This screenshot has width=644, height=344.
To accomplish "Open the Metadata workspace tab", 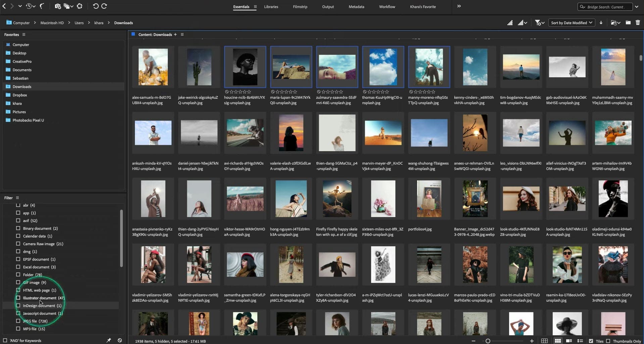I will pos(356,7).
